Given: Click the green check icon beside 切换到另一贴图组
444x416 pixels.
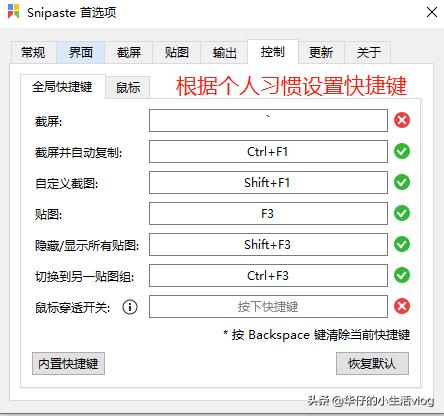Looking at the screenshot, I should (402, 275).
